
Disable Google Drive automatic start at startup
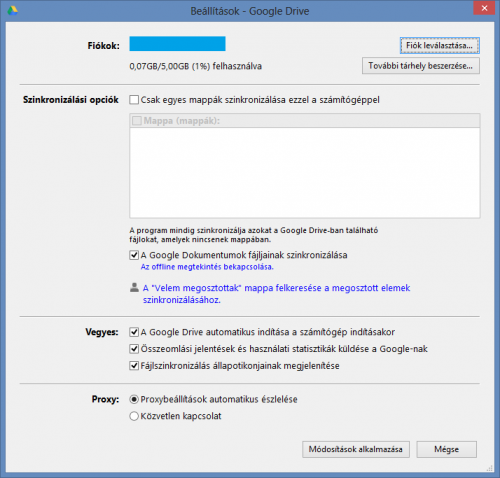tap(134, 332)
